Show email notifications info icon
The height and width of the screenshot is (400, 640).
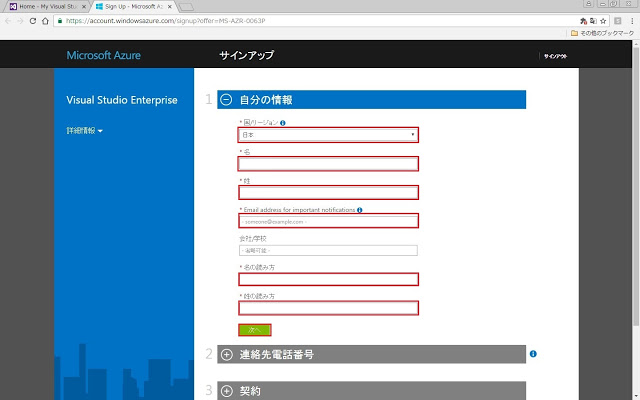click(360, 210)
